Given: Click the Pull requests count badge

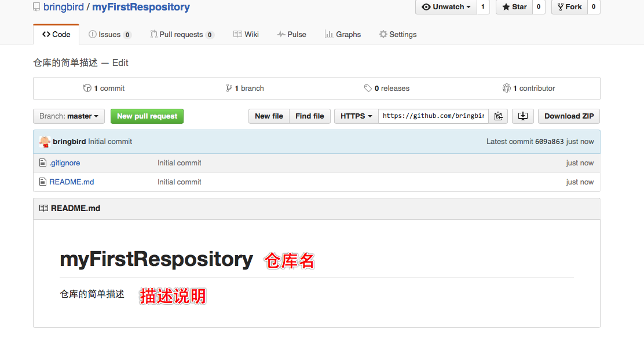Looking at the screenshot, I should coord(210,35).
